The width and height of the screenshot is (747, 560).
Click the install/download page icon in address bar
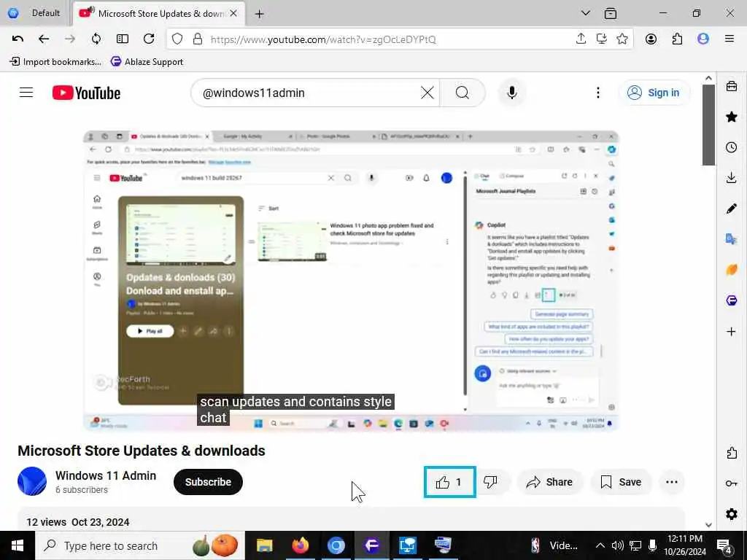point(602,39)
